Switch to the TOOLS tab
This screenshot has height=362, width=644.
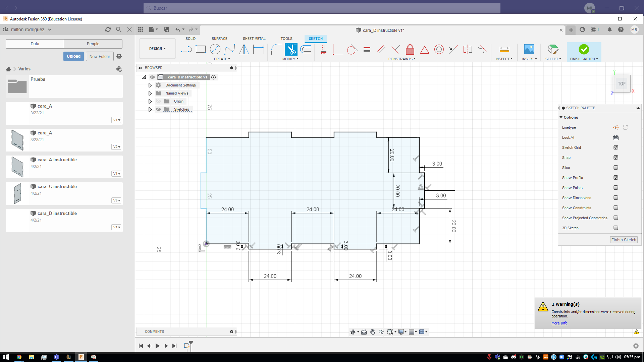[x=286, y=39]
